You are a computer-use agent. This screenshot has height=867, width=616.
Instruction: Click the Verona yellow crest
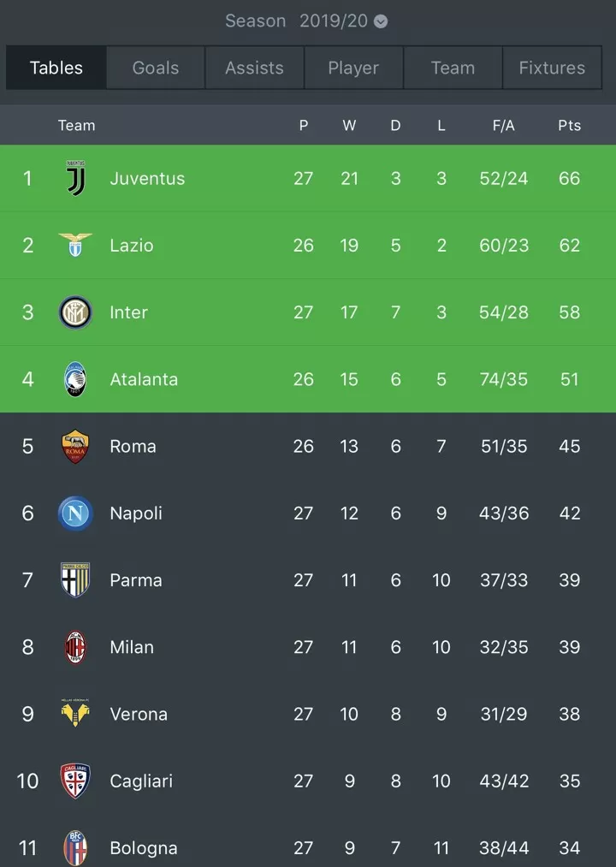(x=75, y=713)
